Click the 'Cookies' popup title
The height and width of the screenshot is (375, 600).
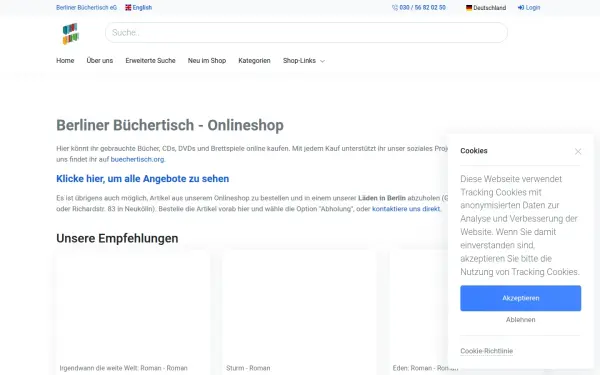[474, 151]
